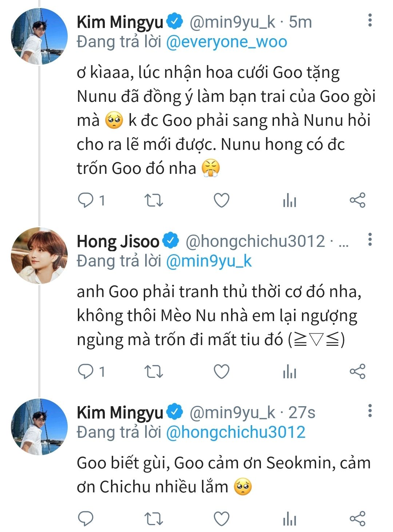Reply to Kim Mingyu's first tweet
This screenshot has width=393, height=532.
coord(86,200)
